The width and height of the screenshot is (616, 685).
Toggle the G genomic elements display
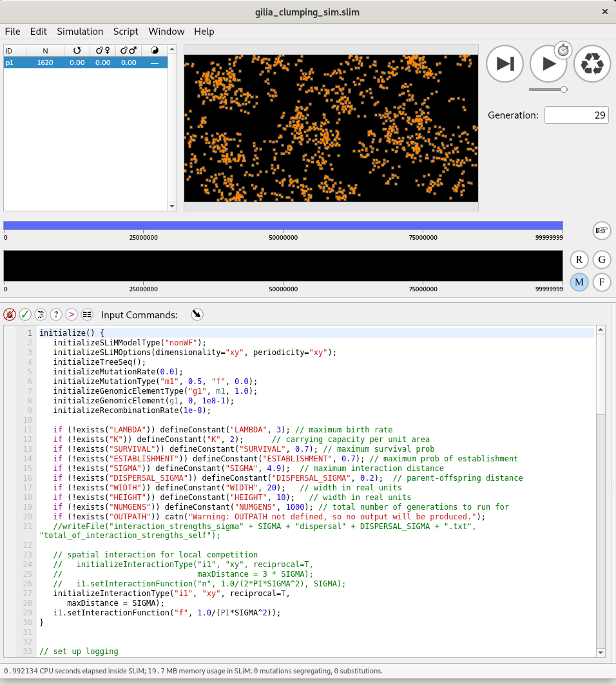[601, 259]
